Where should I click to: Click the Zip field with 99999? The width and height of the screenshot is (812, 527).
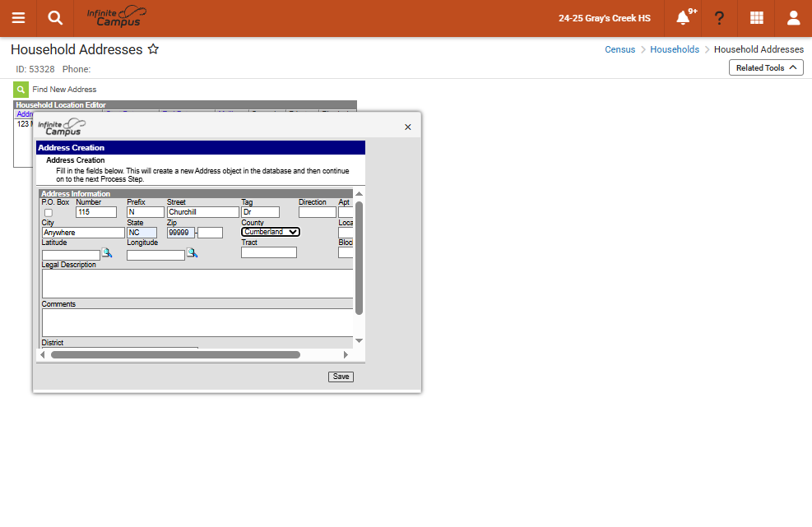pos(181,233)
